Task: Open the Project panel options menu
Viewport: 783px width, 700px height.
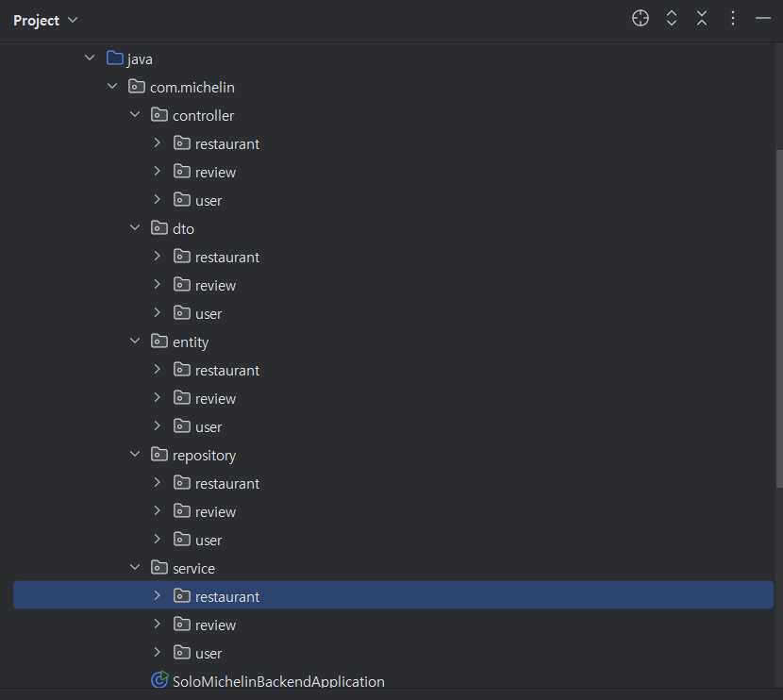Action: click(733, 19)
